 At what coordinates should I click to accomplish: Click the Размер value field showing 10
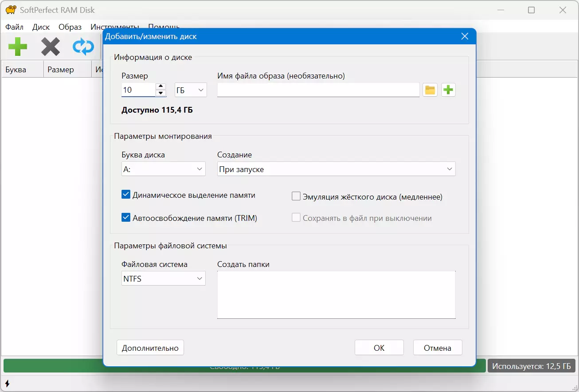coord(138,90)
